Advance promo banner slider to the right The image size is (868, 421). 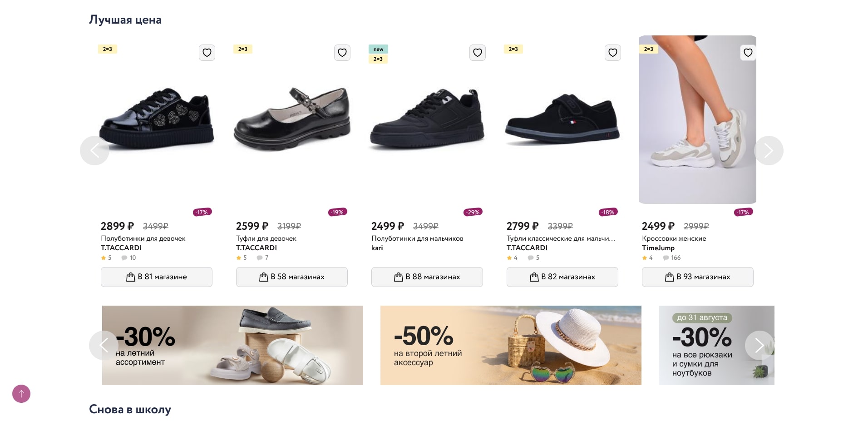(759, 346)
